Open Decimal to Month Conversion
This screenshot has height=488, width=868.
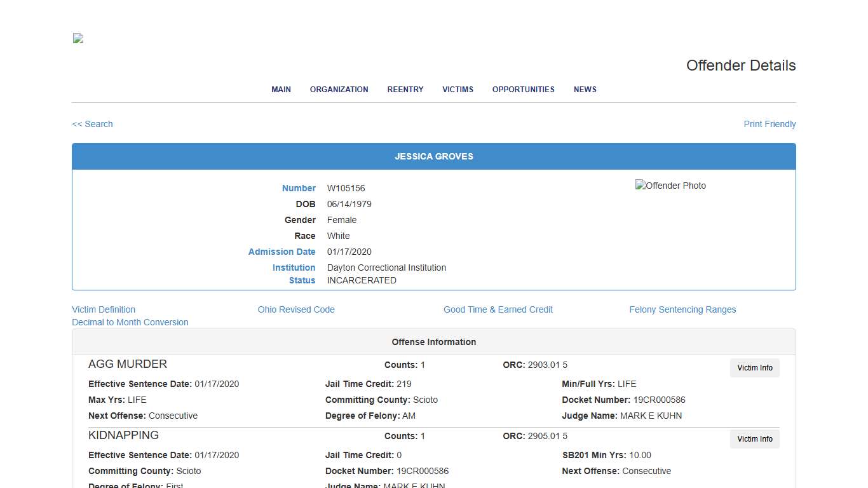pyautogui.click(x=130, y=322)
